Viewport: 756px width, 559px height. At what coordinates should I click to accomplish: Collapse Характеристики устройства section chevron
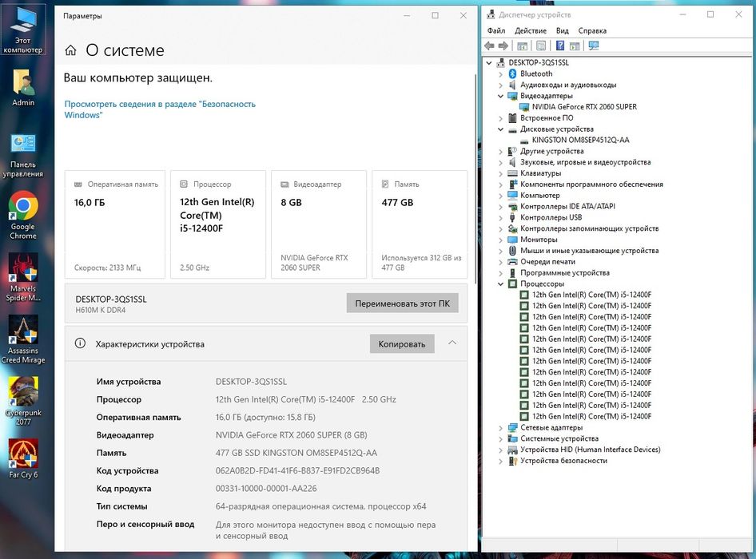pos(452,343)
